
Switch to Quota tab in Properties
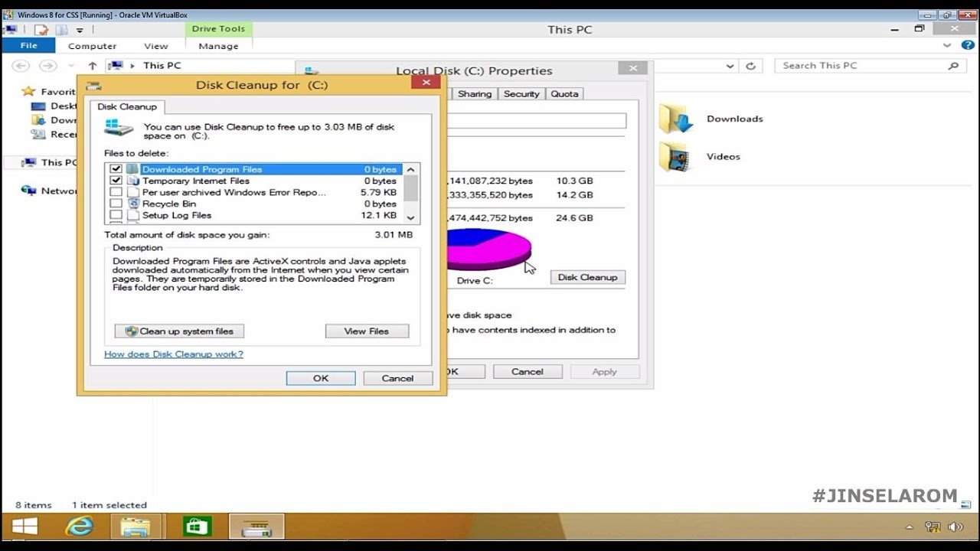click(564, 93)
